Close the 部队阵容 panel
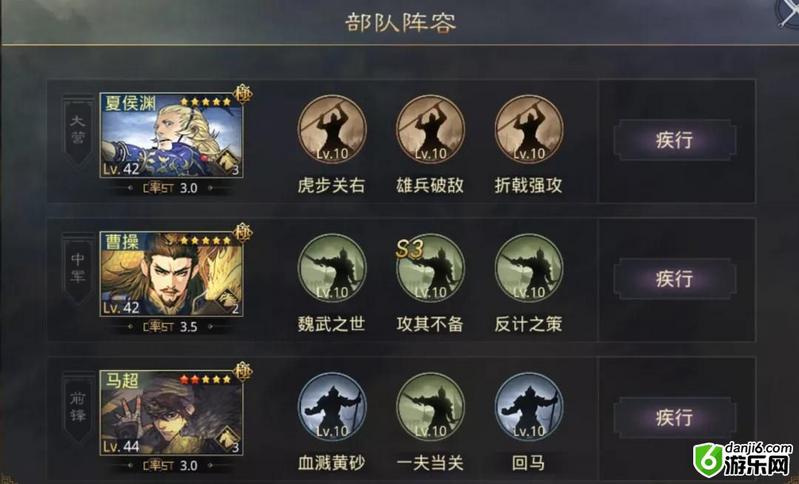Viewport: 799px width, 484px height. tap(787, 13)
